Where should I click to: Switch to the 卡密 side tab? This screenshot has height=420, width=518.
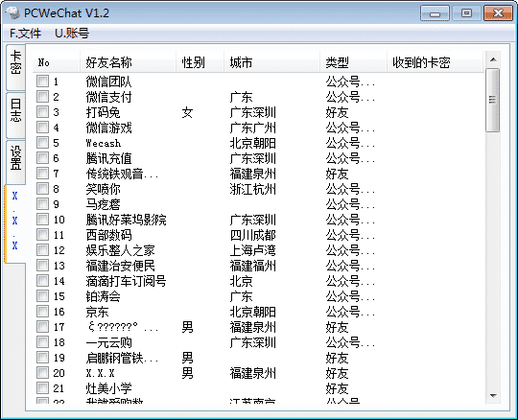(x=15, y=67)
